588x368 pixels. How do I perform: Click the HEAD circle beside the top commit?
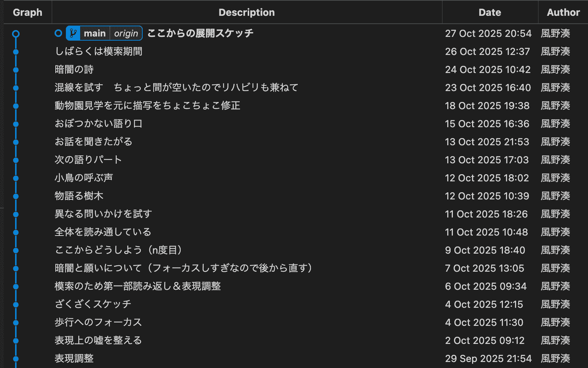(58, 33)
